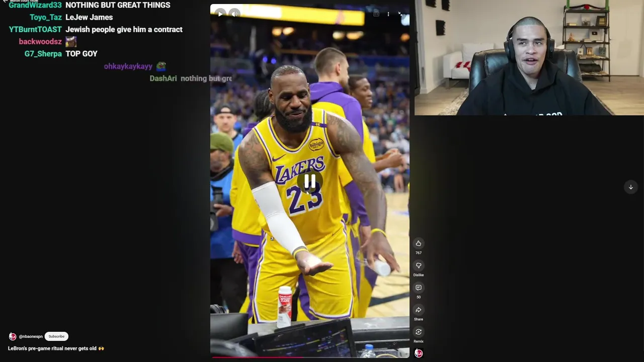Click the play button atop the Short
The width and height of the screenshot is (644, 362).
tap(220, 14)
